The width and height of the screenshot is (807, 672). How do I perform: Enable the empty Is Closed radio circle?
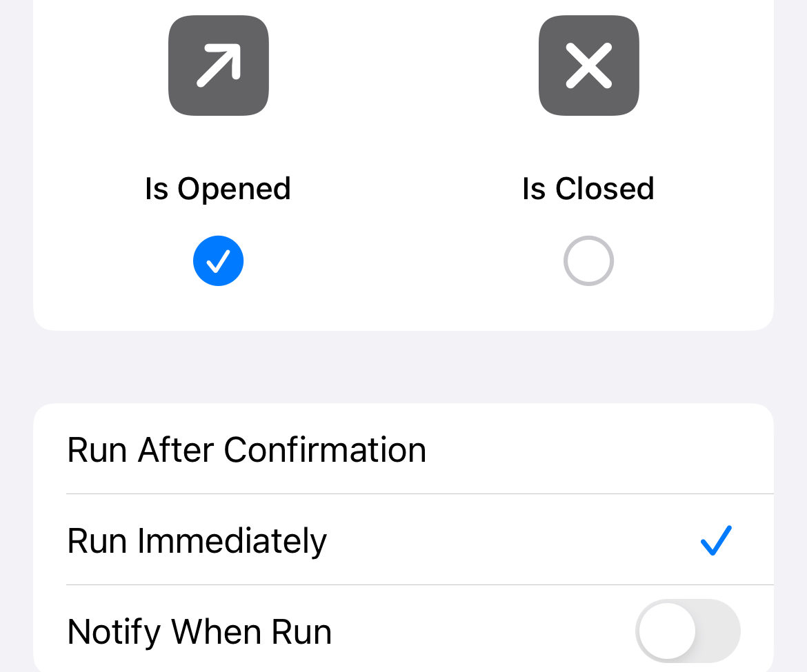coord(588,261)
